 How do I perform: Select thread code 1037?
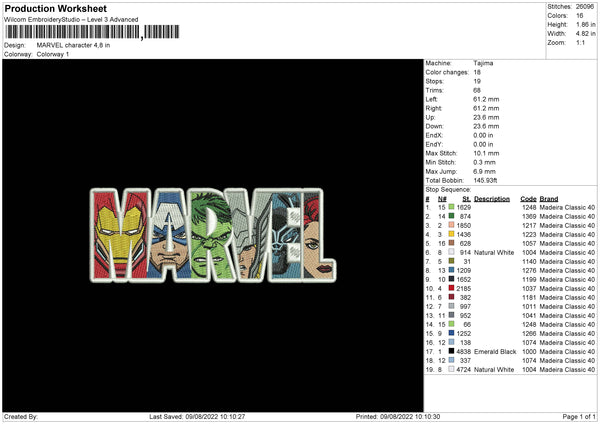(529, 289)
